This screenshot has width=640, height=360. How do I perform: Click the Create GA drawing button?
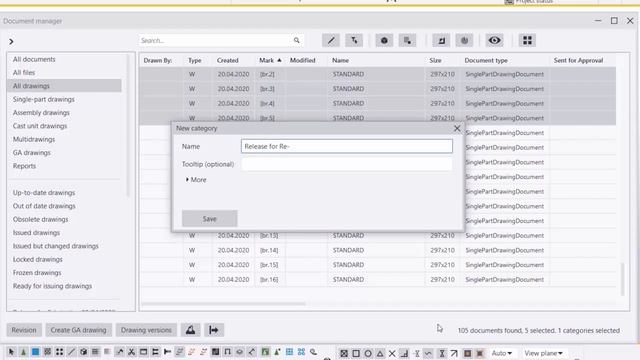tap(78, 330)
